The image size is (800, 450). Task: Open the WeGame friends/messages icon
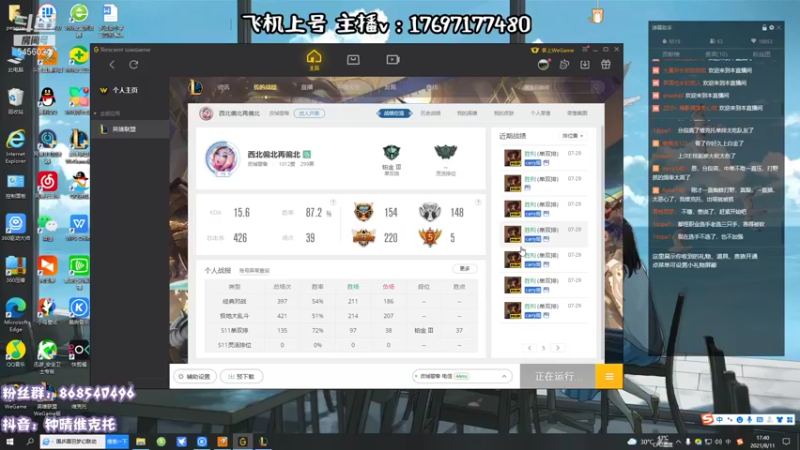564,64
